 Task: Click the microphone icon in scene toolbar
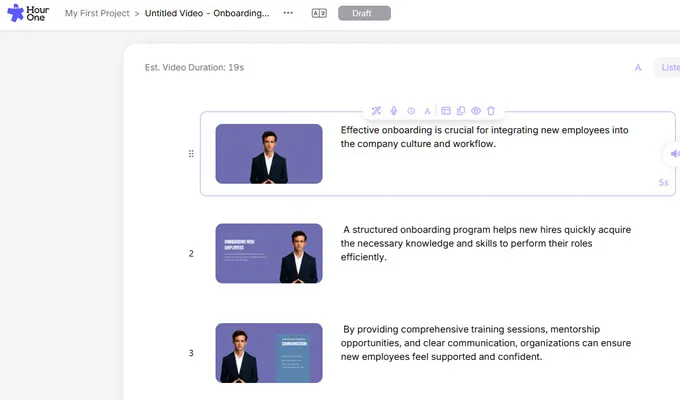[394, 111]
